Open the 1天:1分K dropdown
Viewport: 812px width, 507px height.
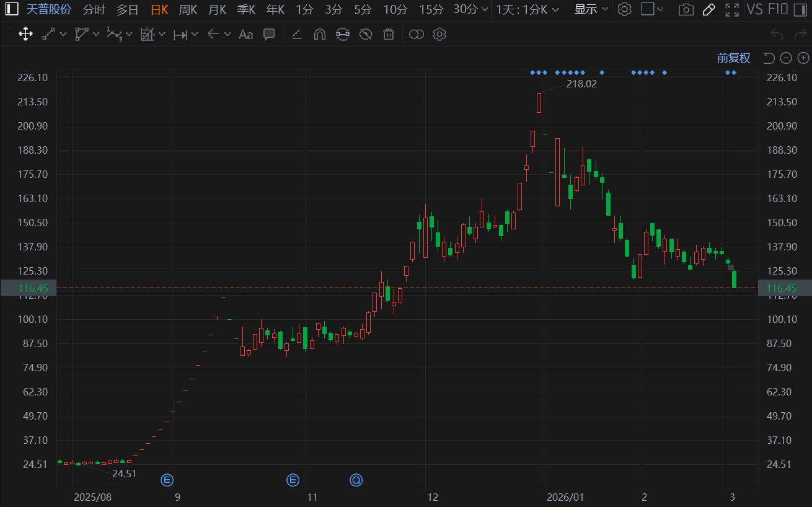click(x=527, y=9)
